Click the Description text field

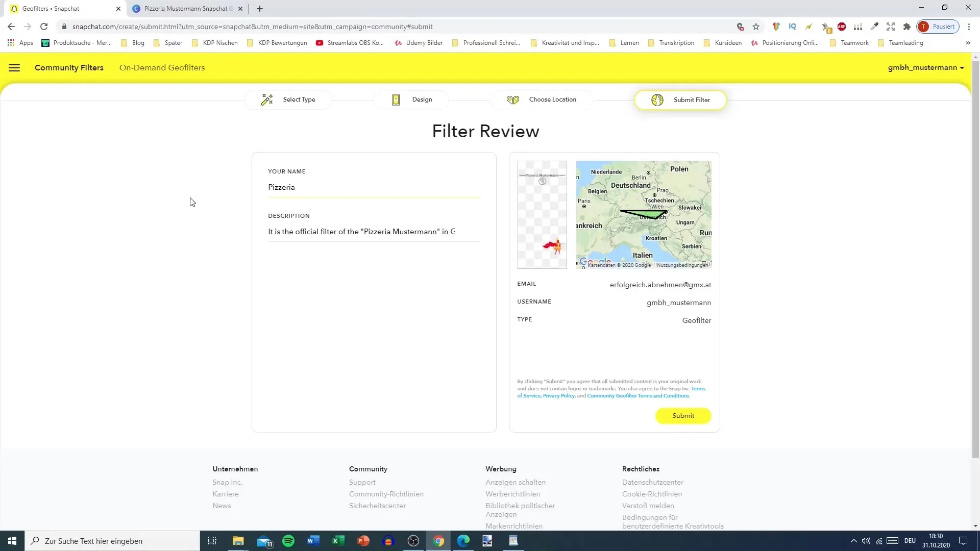coord(374,232)
